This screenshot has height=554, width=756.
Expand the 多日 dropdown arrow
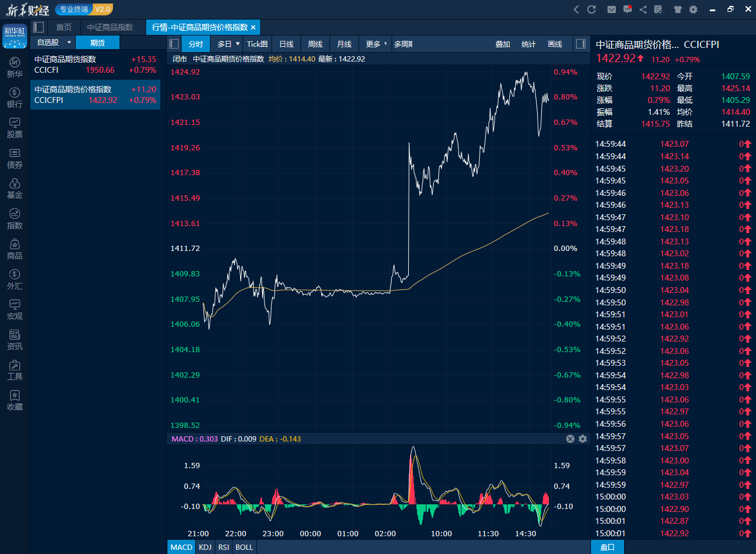pyautogui.click(x=238, y=44)
